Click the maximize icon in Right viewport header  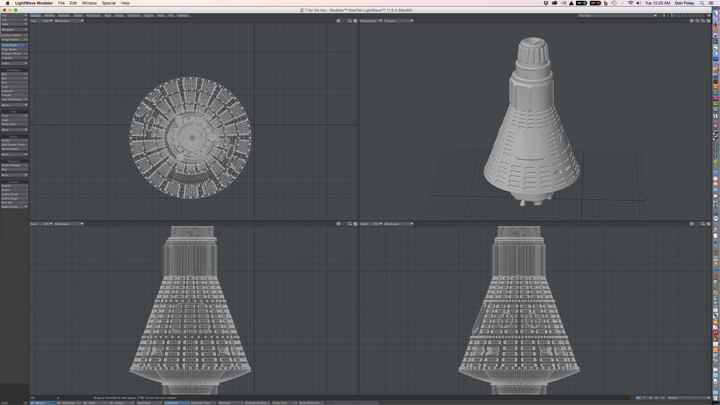708,224
